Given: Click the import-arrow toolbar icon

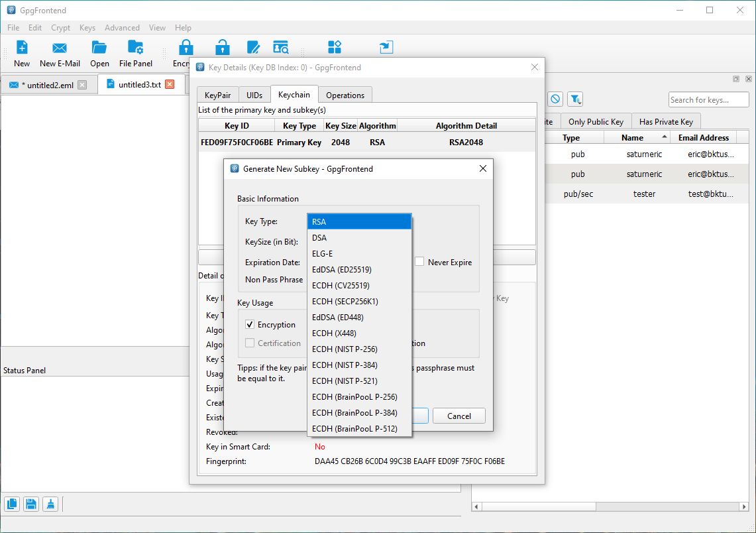Looking at the screenshot, I should click(386, 47).
